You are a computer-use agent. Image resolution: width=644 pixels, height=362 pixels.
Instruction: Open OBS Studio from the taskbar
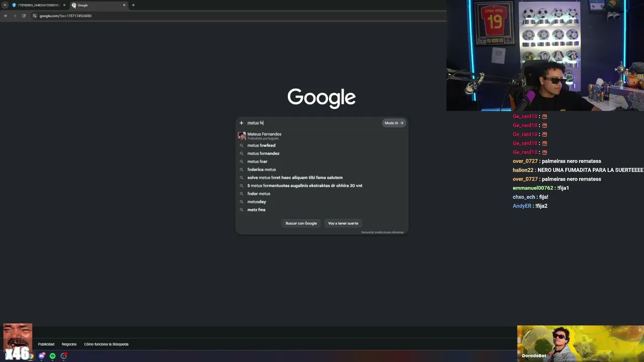pyautogui.click(x=63, y=356)
